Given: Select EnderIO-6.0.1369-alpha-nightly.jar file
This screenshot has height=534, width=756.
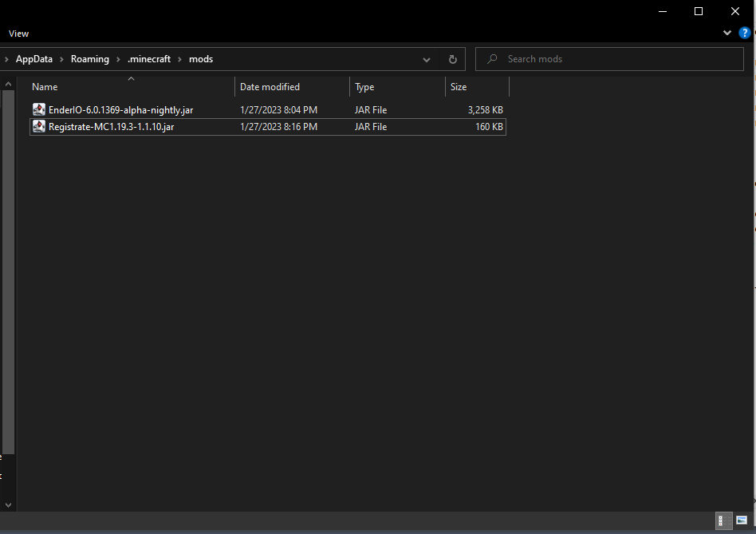Looking at the screenshot, I should (x=268, y=110).
